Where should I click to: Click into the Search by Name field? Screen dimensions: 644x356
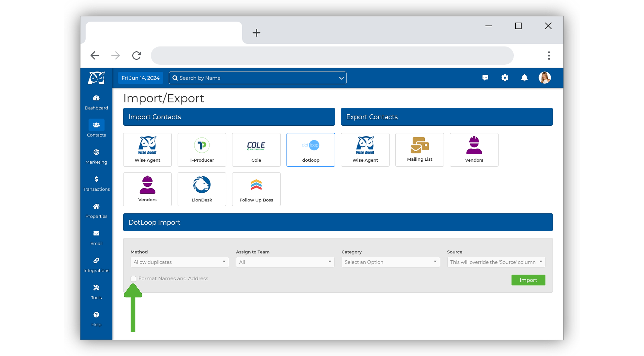coord(258,78)
